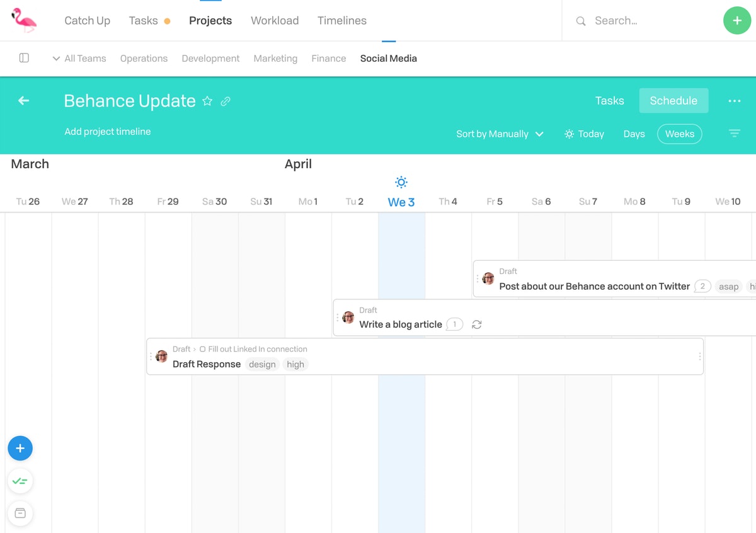Click the avatar on Write a blog article
This screenshot has width=756, height=533.
click(x=348, y=318)
